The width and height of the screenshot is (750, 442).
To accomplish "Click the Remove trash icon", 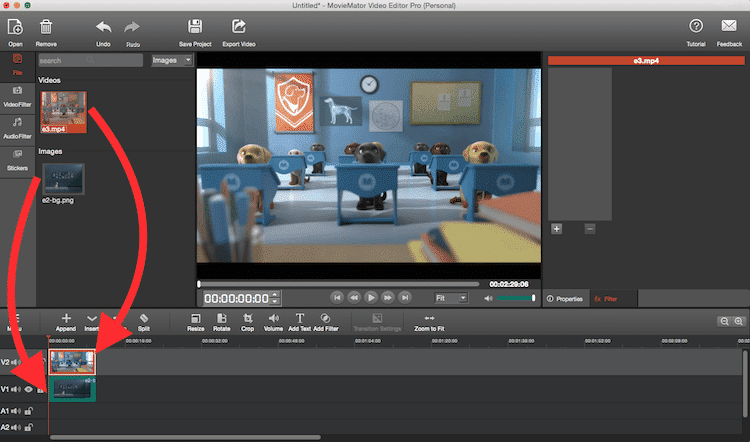I will [x=46, y=27].
